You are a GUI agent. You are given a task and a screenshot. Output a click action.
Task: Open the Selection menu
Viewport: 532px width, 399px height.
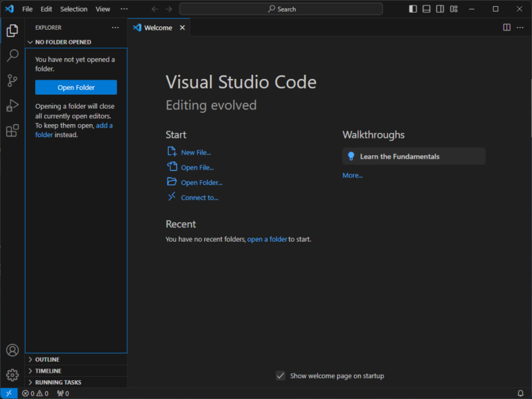point(73,9)
